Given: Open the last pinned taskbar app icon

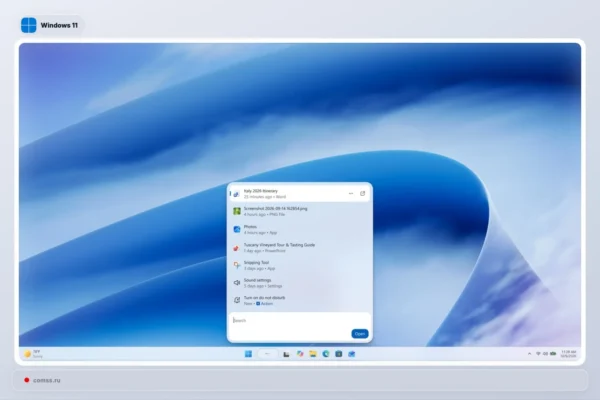Looking at the screenshot, I should [352, 354].
